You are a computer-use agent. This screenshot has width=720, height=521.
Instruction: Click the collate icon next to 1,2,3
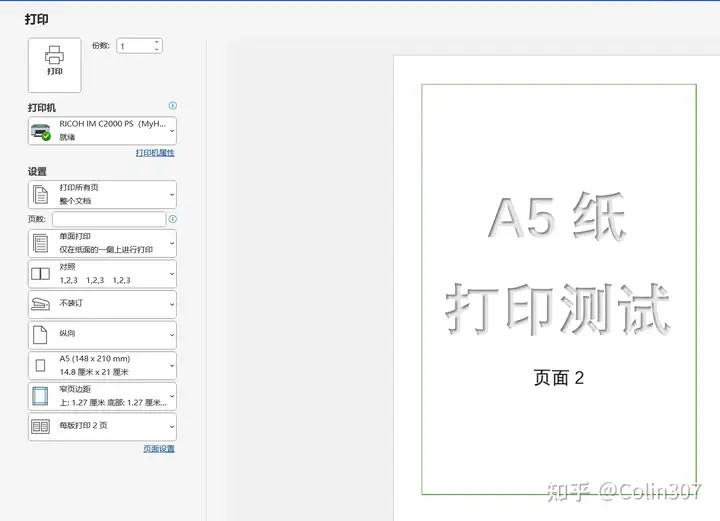click(x=40, y=274)
